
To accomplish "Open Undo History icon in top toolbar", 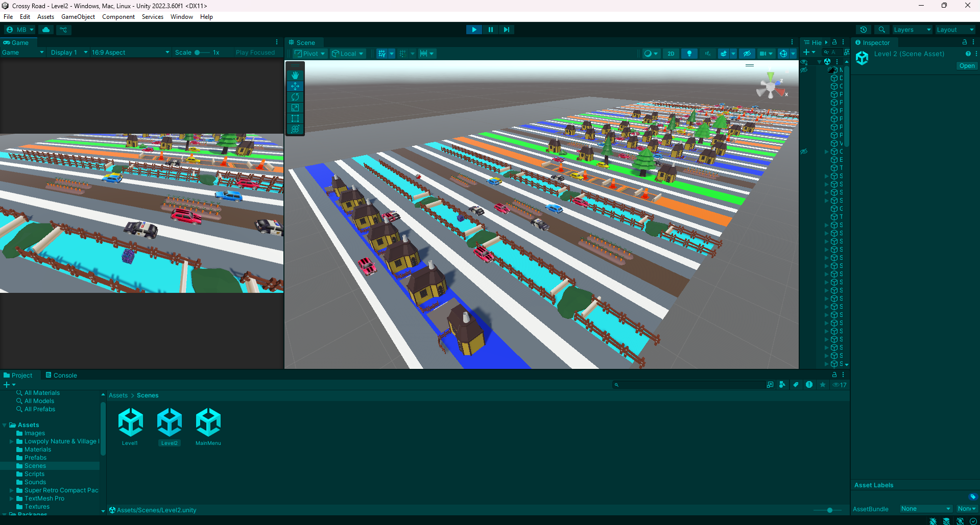I will pyautogui.click(x=864, y=30).
